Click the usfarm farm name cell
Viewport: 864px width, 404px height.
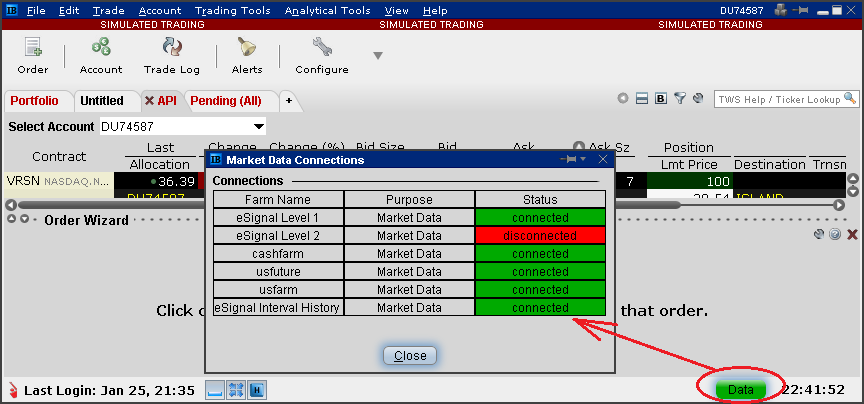(x=278, y=289)
